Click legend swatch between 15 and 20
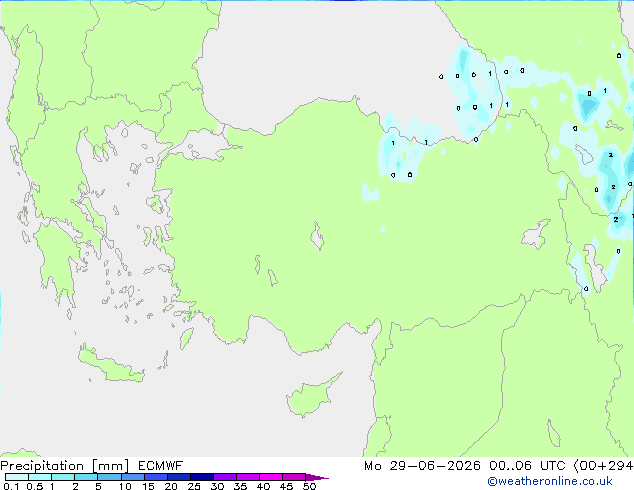This screenshot has width=634, height=490. [x=156, y=477]
